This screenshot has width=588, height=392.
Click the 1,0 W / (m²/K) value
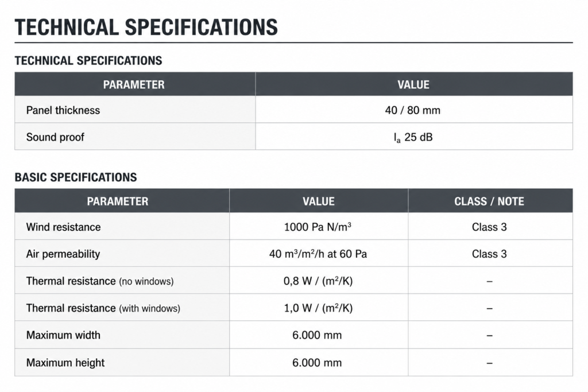(318, 308)
